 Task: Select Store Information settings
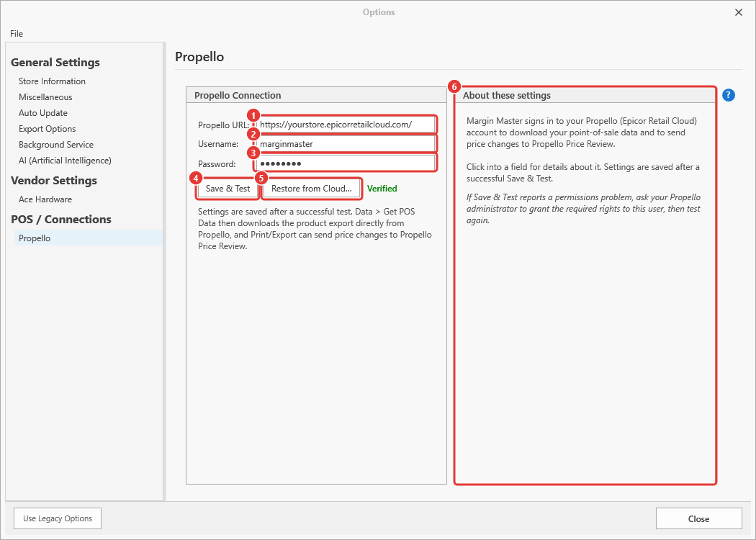(52, 81)
